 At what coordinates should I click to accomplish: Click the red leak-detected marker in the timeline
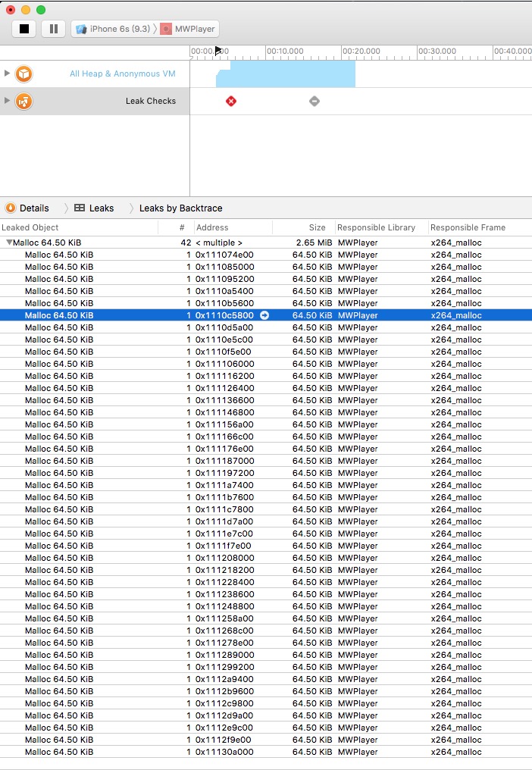point(231,101)
